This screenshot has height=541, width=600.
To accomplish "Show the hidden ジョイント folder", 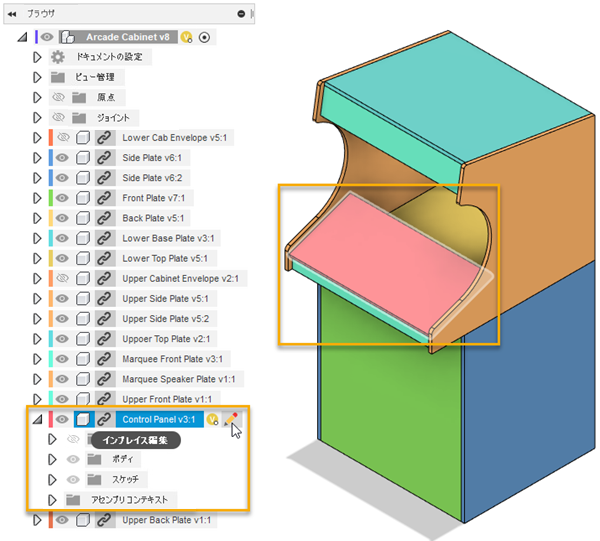I will [x=58, y=117].
